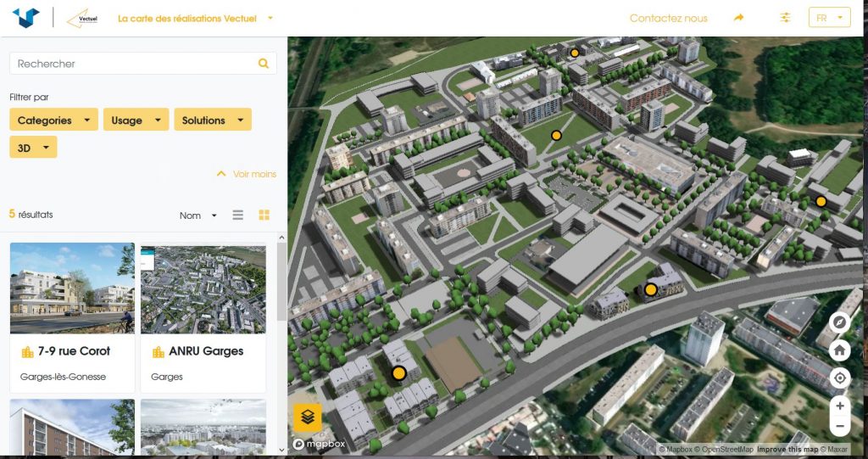Click the Vectuel triangle logo in header
Screen dimensions: 868x459
tap(82, 19)
